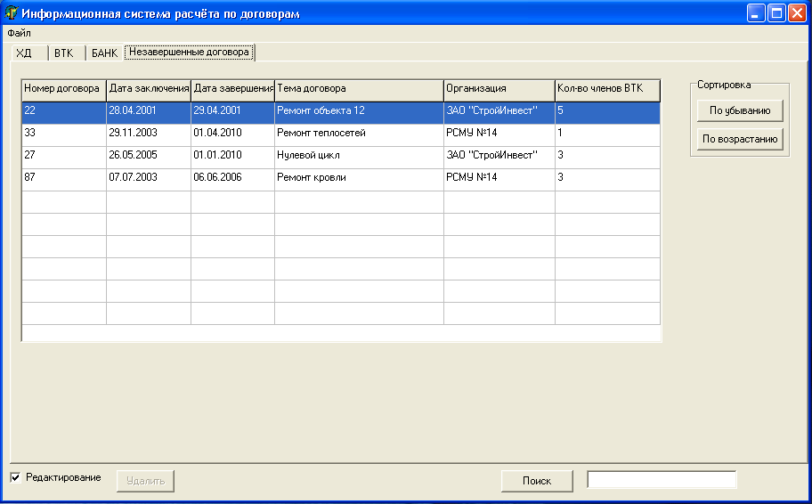
Task: Click the Поиск button
Action: pos(537,481)
